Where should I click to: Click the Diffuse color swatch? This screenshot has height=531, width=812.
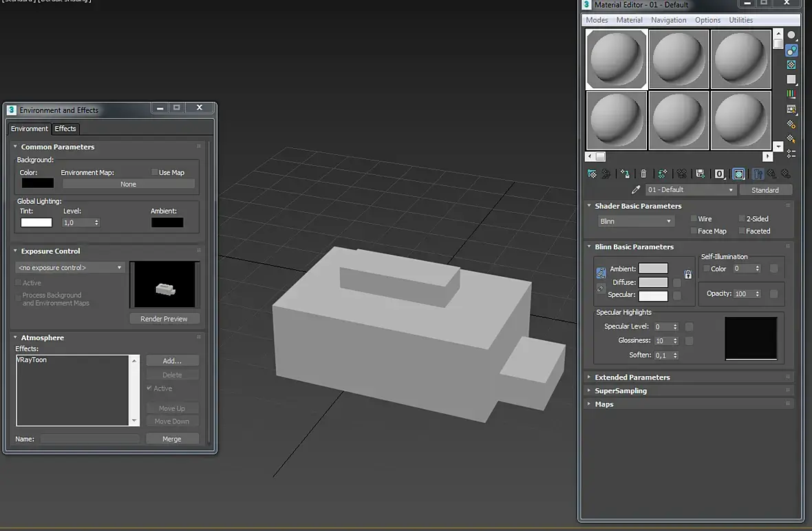coord(653,282)
